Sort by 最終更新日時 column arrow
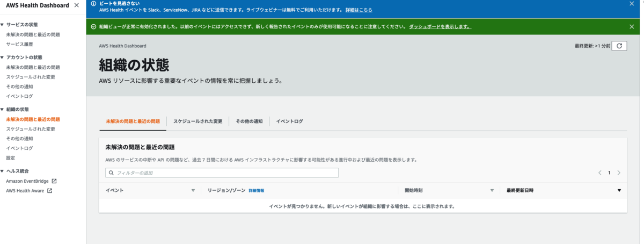644x244 pixels. coord(619,191)
